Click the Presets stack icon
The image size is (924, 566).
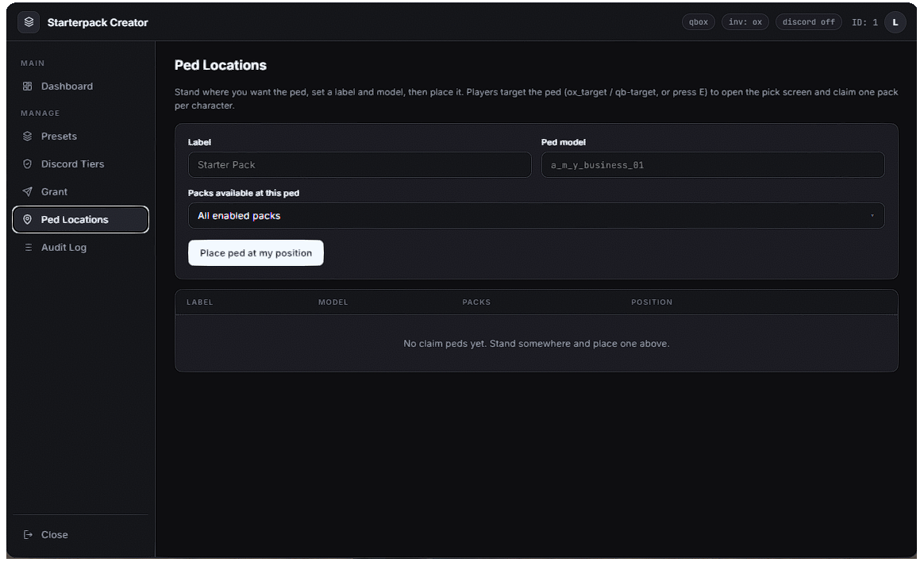coord(27,137)
